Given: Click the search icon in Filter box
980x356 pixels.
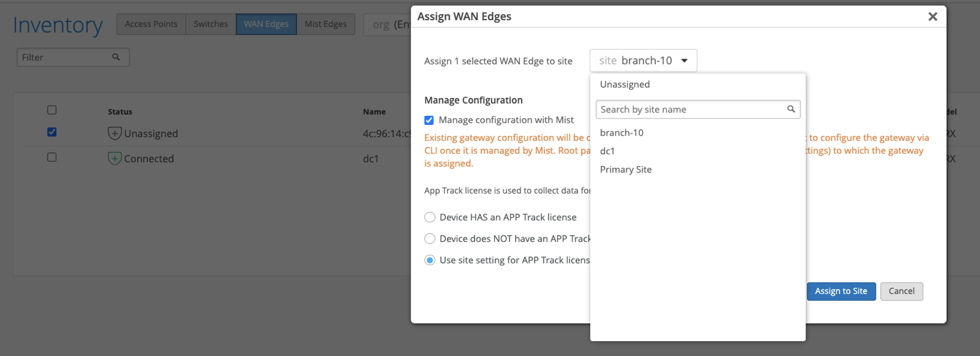Looking at the screenshot, I should pos(116,57).
